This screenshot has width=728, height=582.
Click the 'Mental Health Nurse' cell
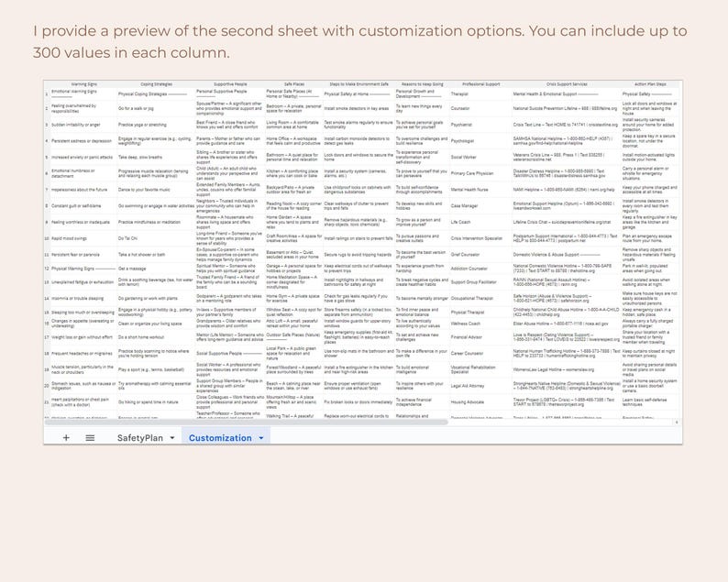coord(481,190)
